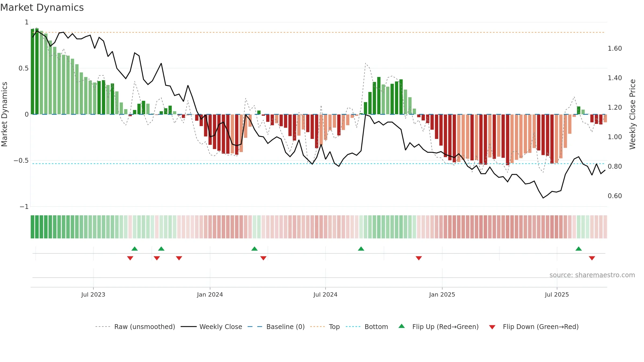The height and width of the screenshot is (362, 644).
Task: Click the right axis price label '1.20'
Action: click(615, 108)
